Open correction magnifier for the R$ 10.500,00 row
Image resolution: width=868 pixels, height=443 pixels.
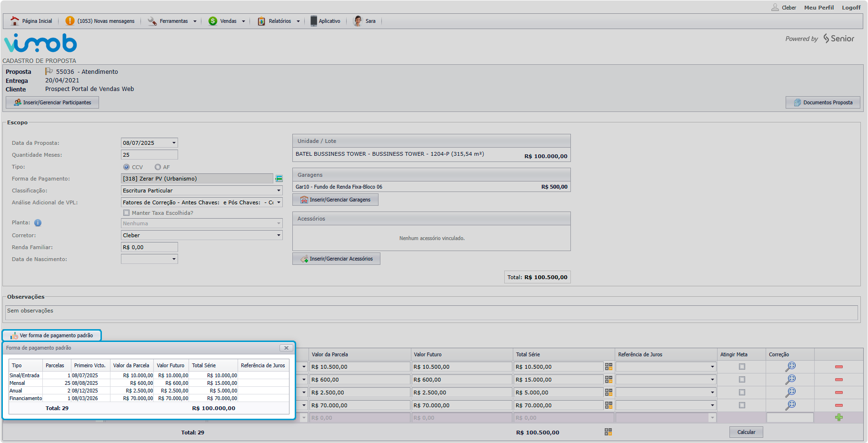(x=790, y=366)
